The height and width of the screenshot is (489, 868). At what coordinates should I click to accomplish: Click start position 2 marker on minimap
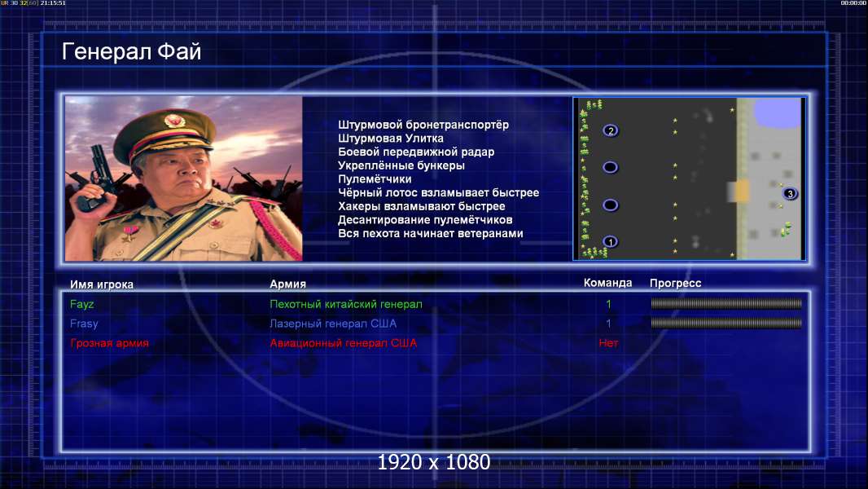point(611,130)
